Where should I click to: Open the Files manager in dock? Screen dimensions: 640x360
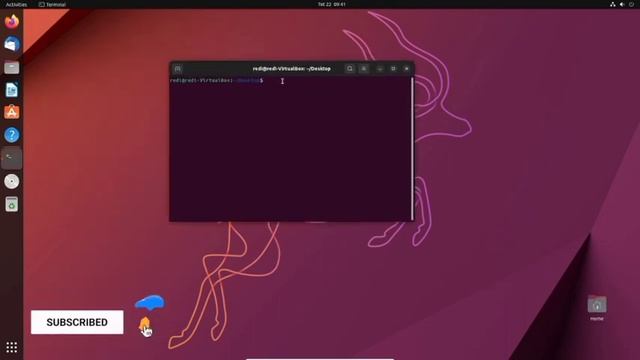(x=12, y=67)
